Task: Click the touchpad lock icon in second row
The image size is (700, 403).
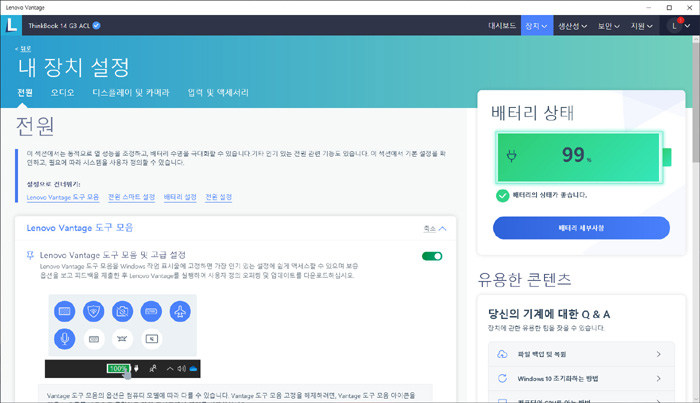Action: (x=151, y=339)
